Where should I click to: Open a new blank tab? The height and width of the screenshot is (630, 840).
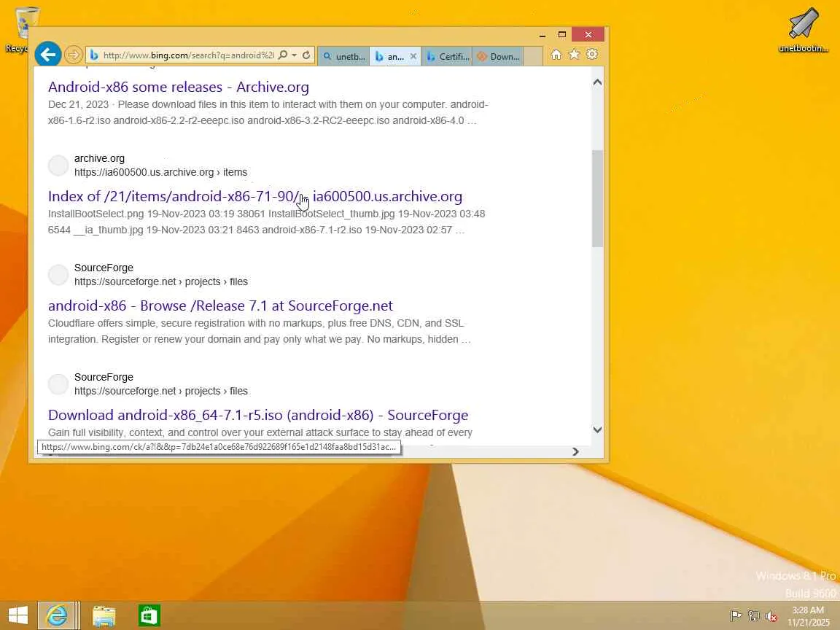click(x=533, y=56)
